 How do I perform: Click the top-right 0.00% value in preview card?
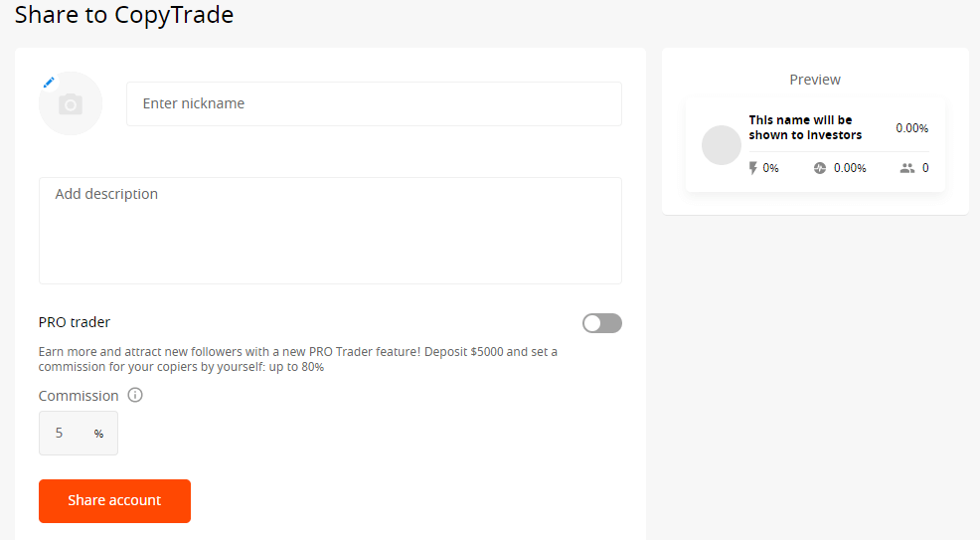pyautogui.click(x=911, y=128)
